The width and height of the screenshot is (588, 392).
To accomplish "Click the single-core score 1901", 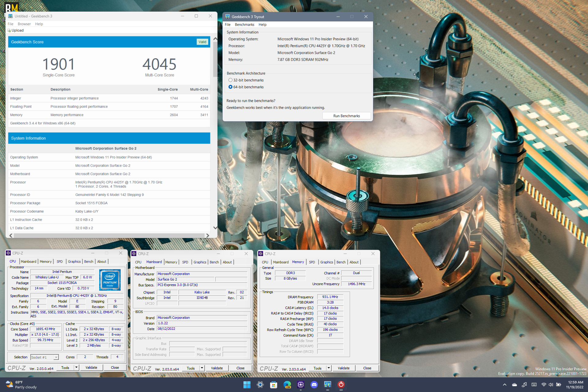I will (x=58, y=64).
